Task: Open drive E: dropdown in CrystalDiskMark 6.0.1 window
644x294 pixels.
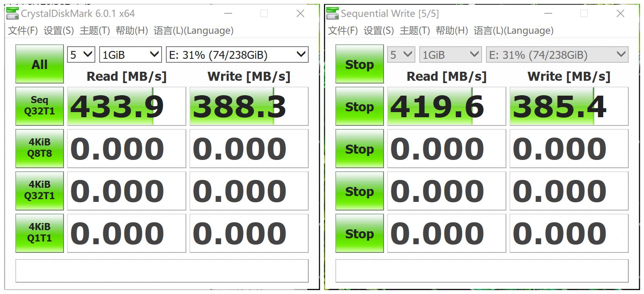Action: pyautogui.click(x=237, y=54)
